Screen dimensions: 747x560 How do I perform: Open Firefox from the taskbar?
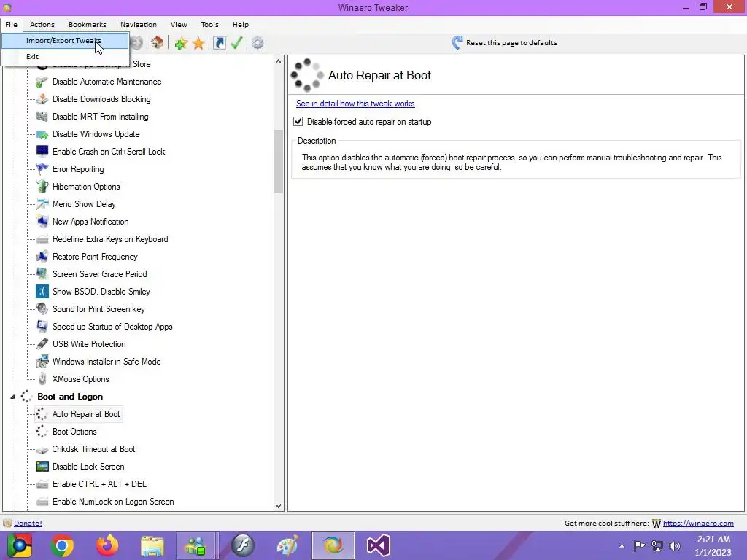(x=107, y=545)
